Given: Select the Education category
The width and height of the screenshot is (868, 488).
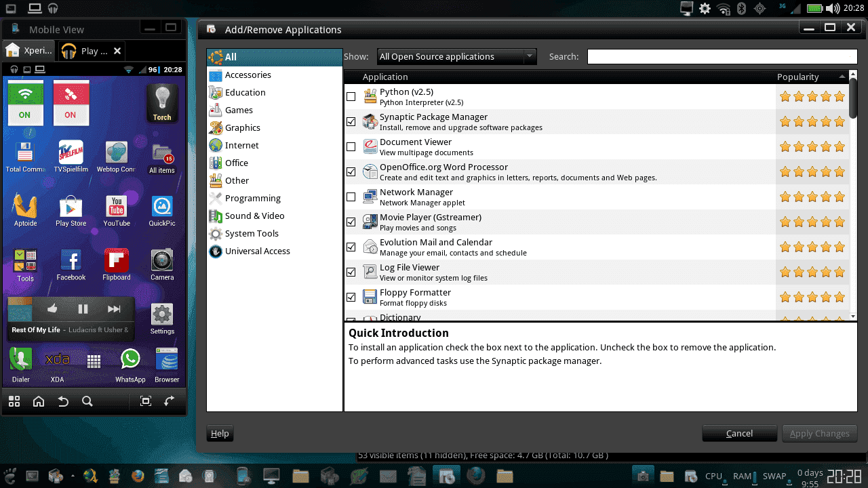Looking at the screenshot, I should pyautogui.click(x=275, y=93).
